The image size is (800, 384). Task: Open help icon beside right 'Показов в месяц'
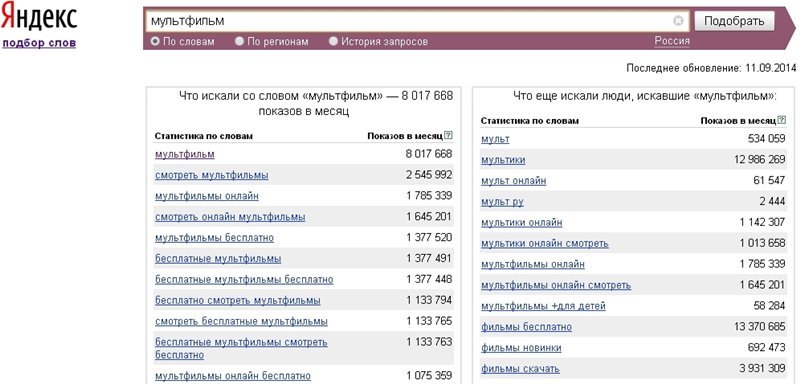click(x=782, y=120)
